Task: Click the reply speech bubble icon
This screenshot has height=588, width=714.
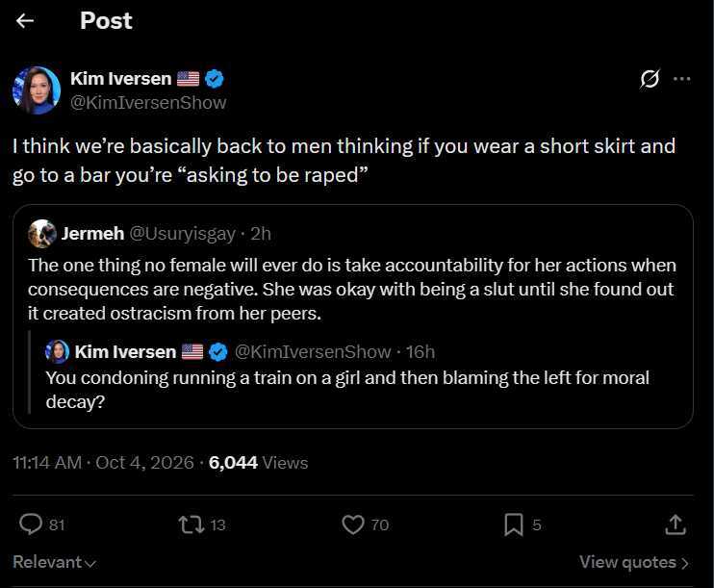Action: (x=31, y=524)
